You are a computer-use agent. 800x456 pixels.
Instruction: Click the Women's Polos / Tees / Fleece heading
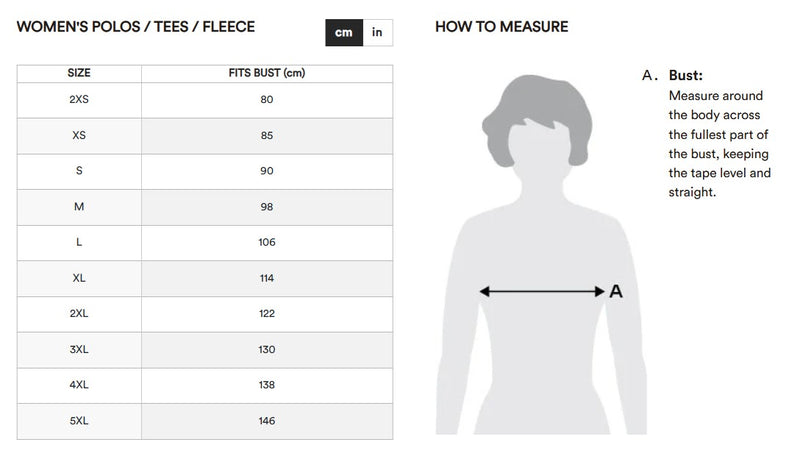pos(136,27)
